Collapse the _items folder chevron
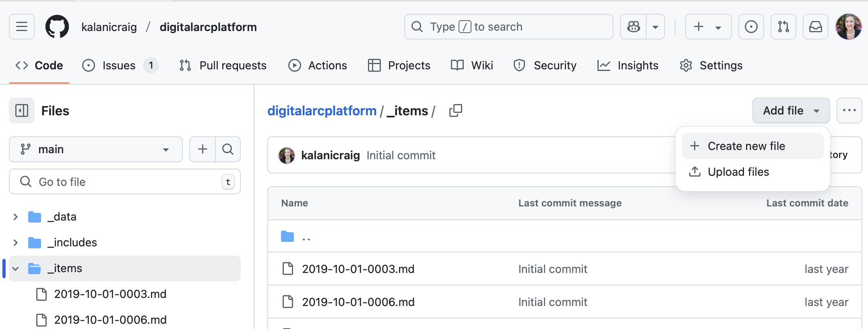 (x=15, y=269)
